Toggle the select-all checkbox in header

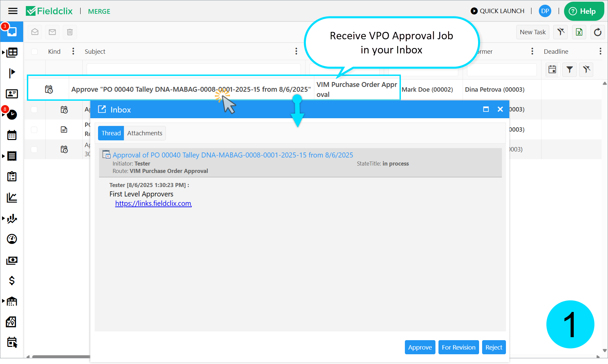pyautogui.click(x=34, y=51)
